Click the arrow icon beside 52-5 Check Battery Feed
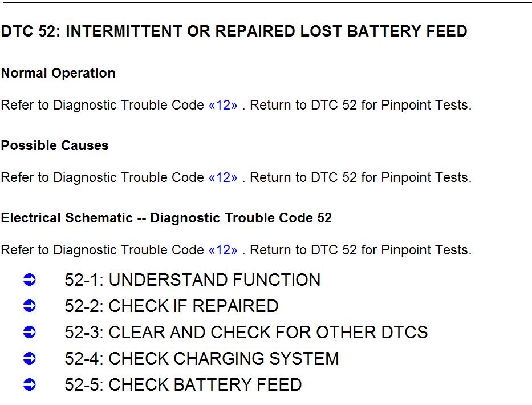Viewport: 532px width, 405px height. [x=30, y=385]
